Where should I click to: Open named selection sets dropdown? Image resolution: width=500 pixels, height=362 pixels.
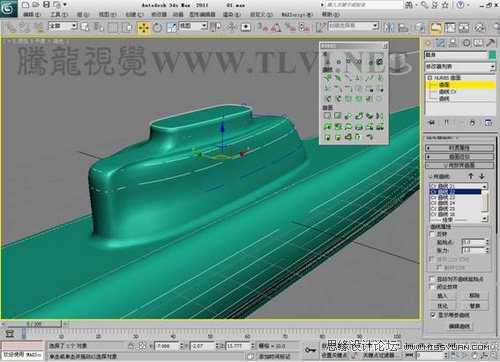[x=353, y=26]
